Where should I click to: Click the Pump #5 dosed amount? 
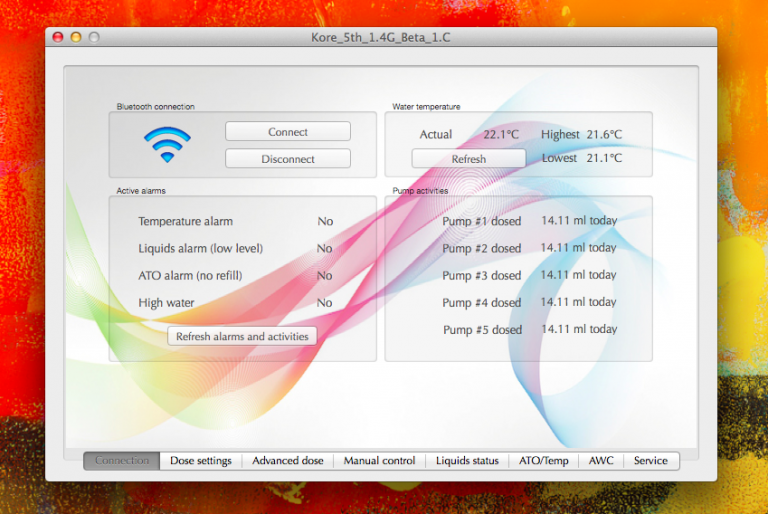coord(579,329)
